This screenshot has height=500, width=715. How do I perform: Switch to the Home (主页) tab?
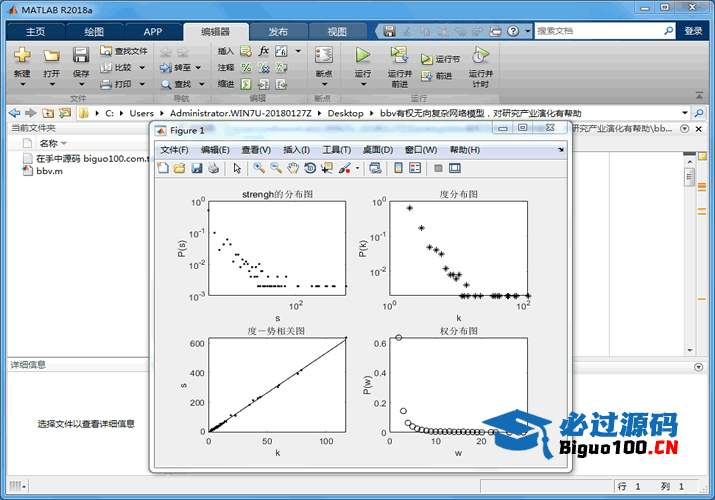pos(36,31)
